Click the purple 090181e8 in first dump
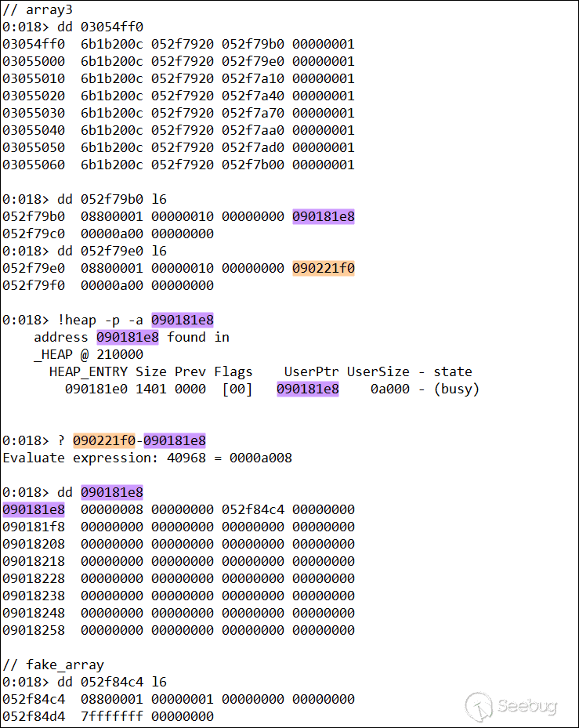Viewport: 579px width, 728px height. pos(323,216)
